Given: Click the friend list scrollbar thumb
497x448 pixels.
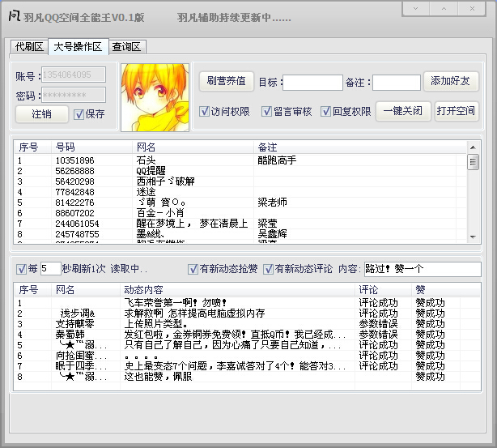Looking at the screenshot, I should pos(473,162).
